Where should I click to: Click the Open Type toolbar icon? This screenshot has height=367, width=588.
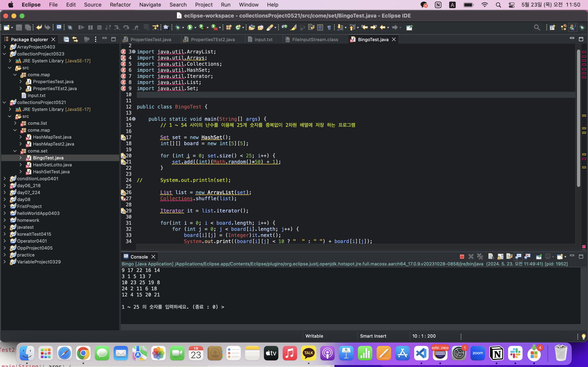(x=252, y=28)
